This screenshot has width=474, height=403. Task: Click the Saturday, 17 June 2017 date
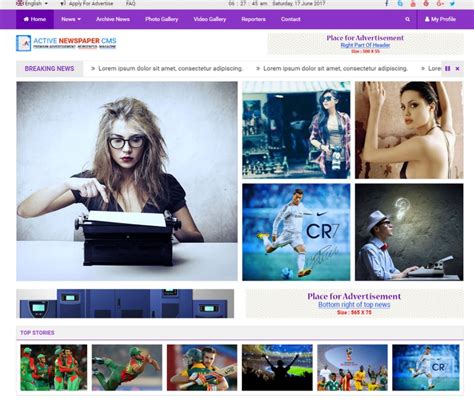coord(298,4)
